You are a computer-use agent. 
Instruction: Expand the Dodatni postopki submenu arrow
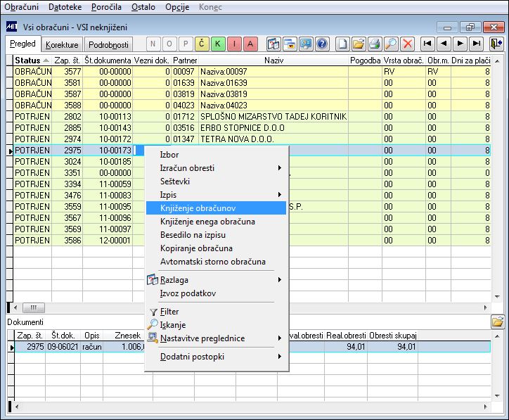point(280,357)
